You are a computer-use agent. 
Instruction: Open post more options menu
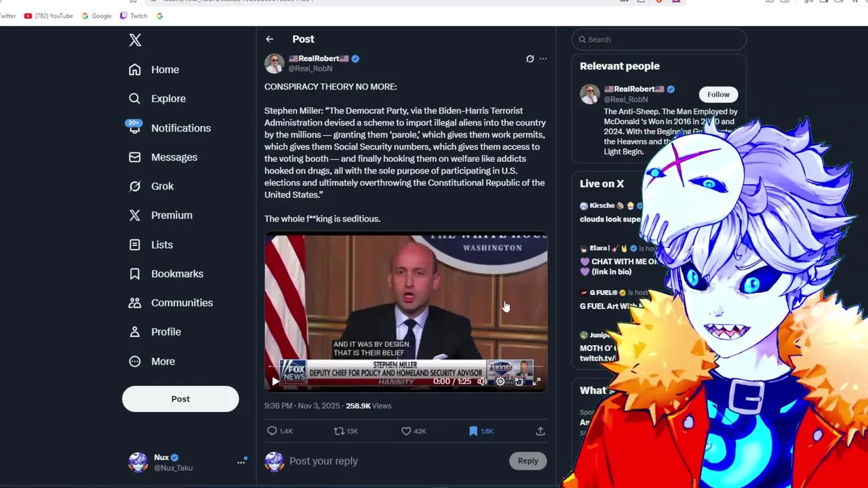tap(542, 59)
